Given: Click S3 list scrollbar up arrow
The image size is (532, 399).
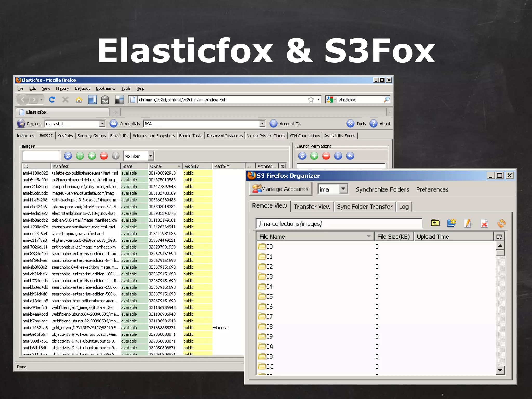Looking at the screenshot, I should (500, 245).
